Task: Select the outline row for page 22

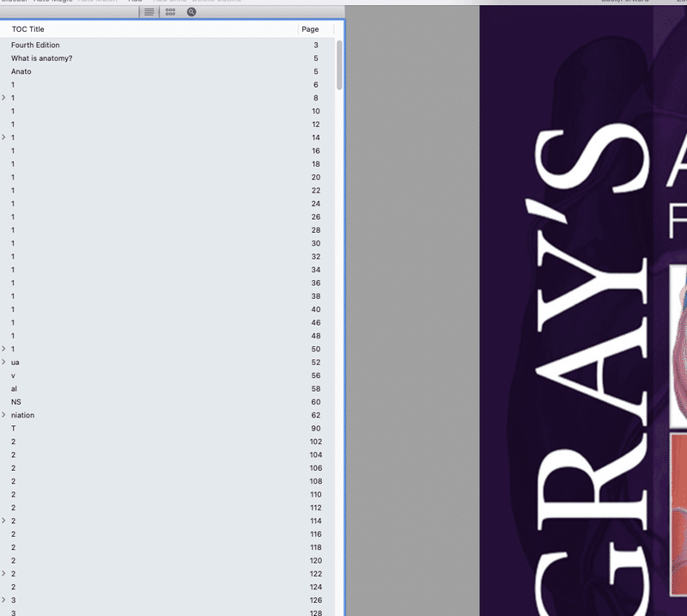Action: pos(167,190)
